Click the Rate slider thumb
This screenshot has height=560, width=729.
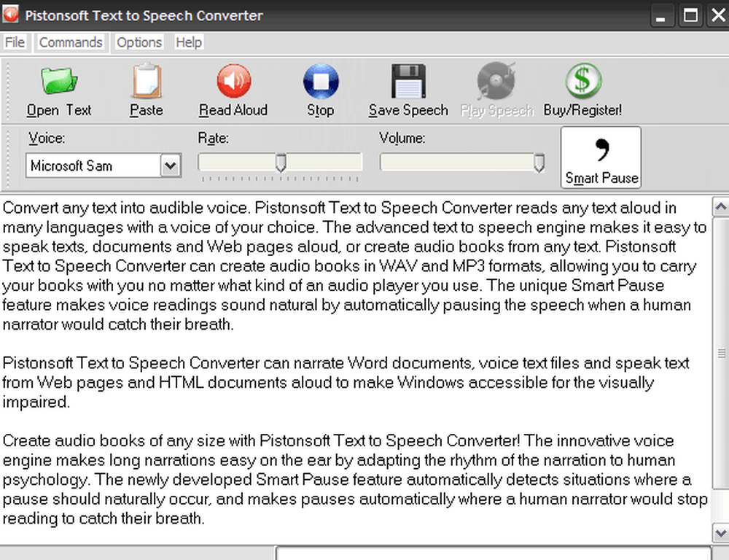(281, 163)
